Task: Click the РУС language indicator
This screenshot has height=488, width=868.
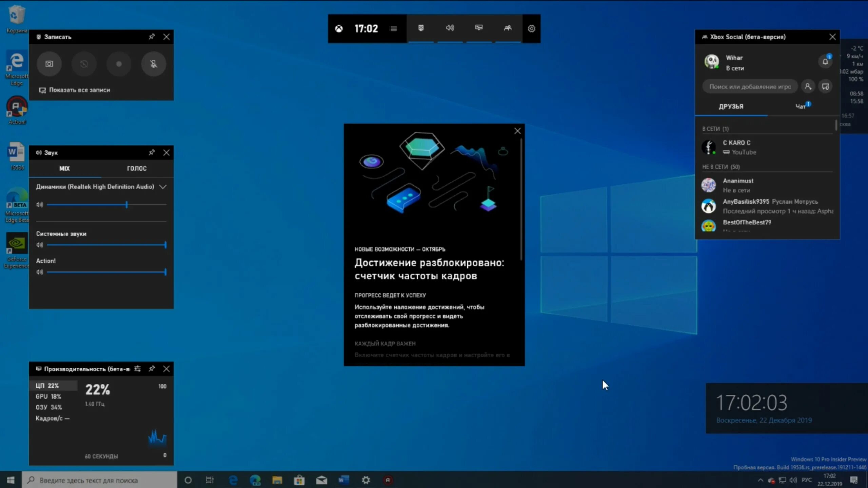Action: point(807,480)
